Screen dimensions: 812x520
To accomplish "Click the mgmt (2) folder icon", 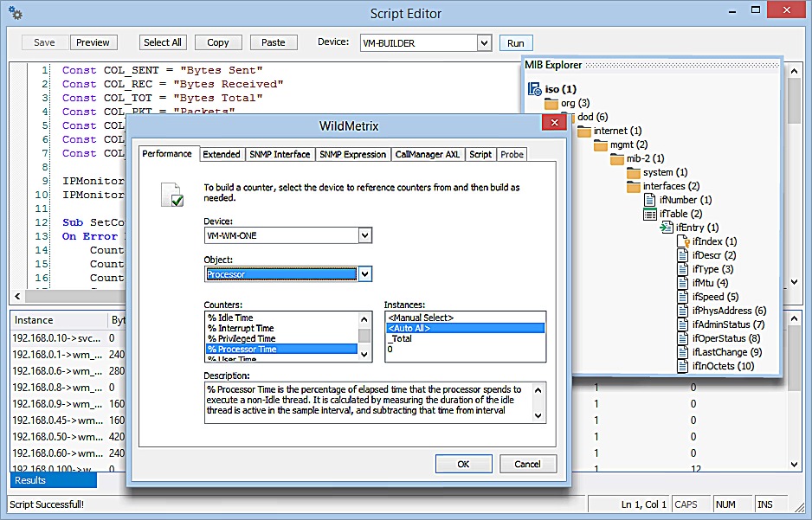I will click(601, 145).
